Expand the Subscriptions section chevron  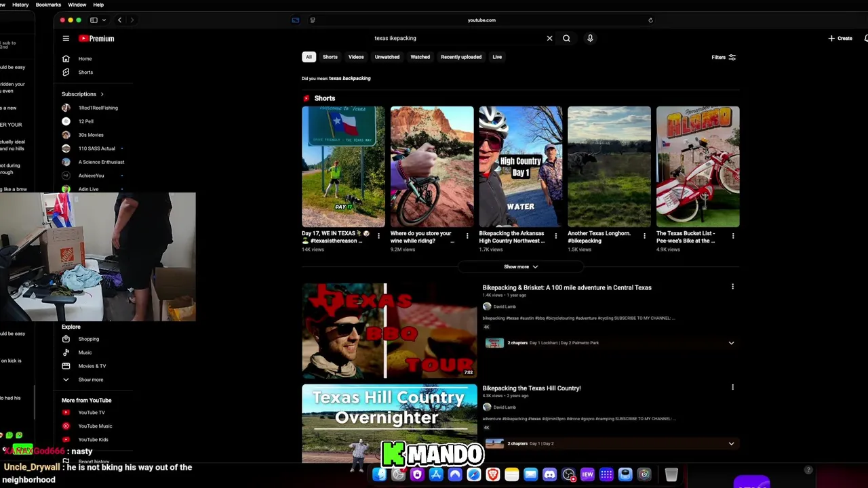pyautogui.click(x=102, y=94)
